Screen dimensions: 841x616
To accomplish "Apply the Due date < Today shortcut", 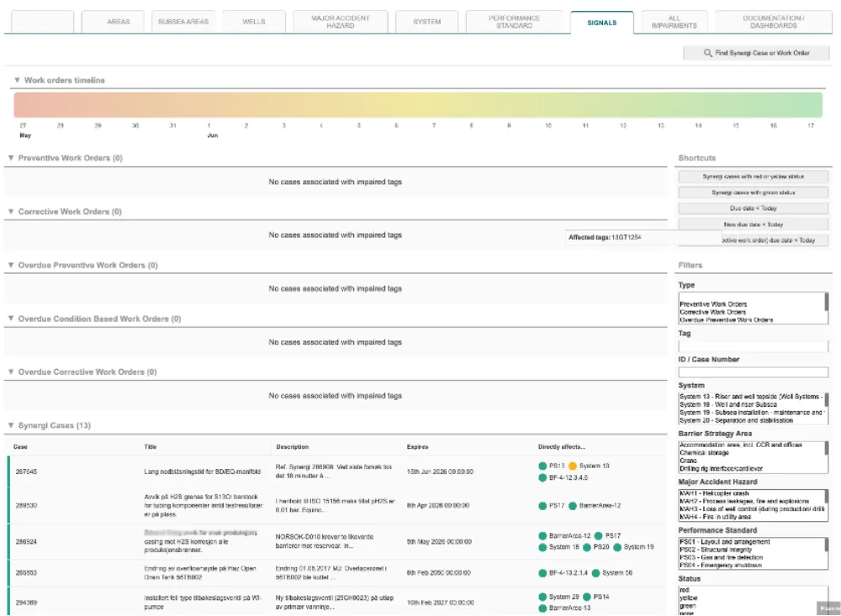I will pyautogui.click(x=753, y=208).
